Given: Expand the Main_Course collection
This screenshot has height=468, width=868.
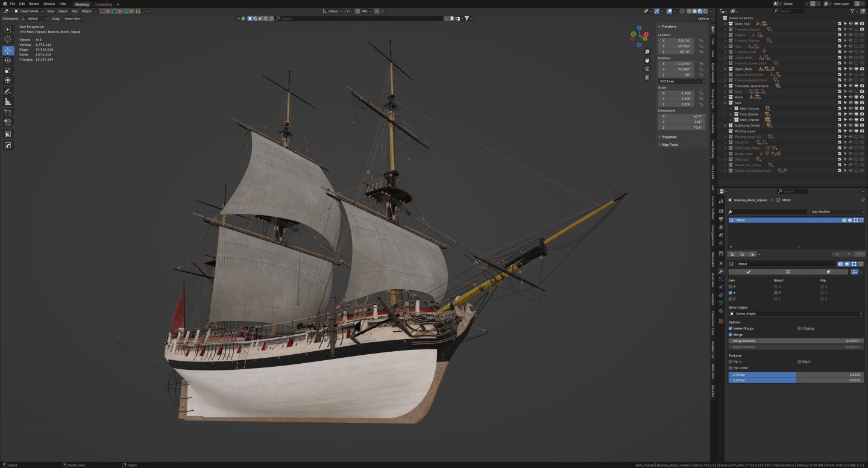Looking at the screenshot, I should click(731, 108).
